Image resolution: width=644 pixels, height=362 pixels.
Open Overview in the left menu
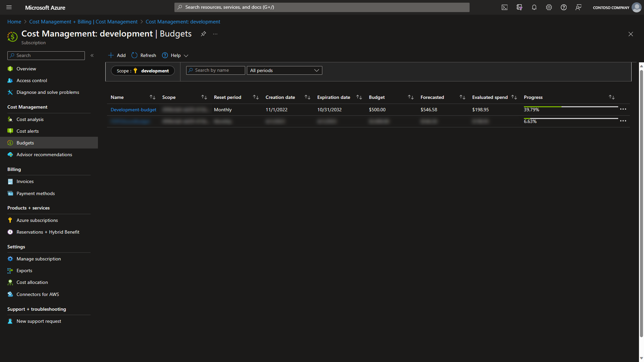pyautogui.click(x=26, y=69)
